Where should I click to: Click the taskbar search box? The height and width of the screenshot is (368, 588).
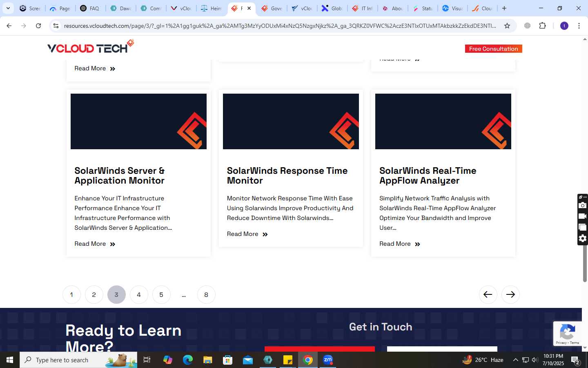[x=78, y=360]
